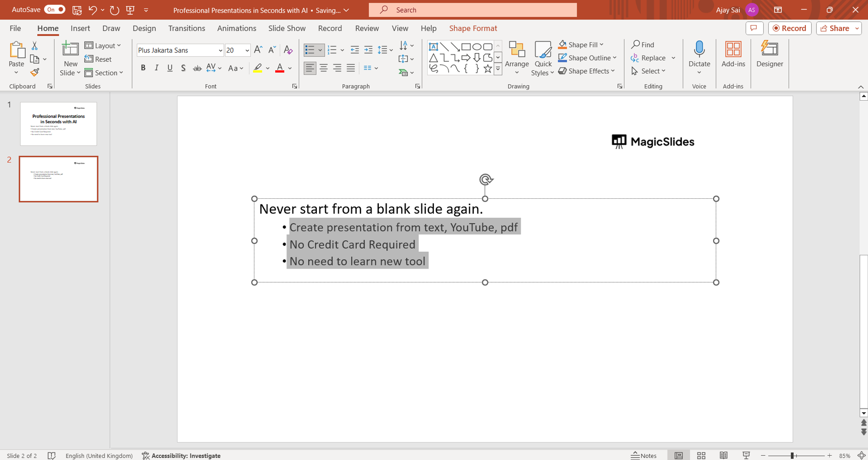Image resolution: width=868 pixels, height=460 pixels.
Task: Click the Share button
Action: (x=835, y=28)
